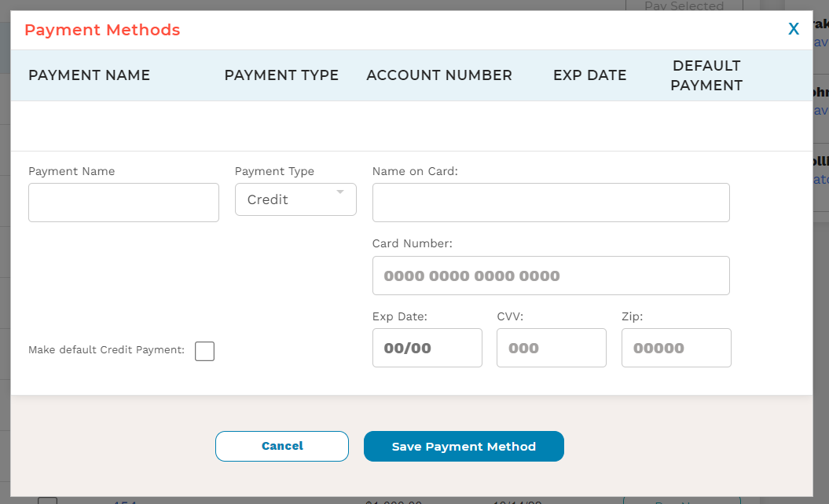Focus the Payment Name text field
The width and height of the screenshot is (829, 504).
123,203
